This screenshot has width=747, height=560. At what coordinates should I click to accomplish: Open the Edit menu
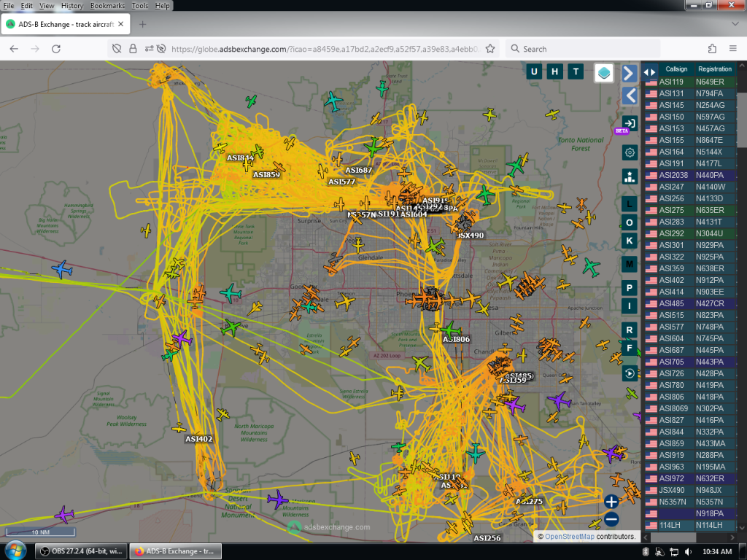click(27, 6)
